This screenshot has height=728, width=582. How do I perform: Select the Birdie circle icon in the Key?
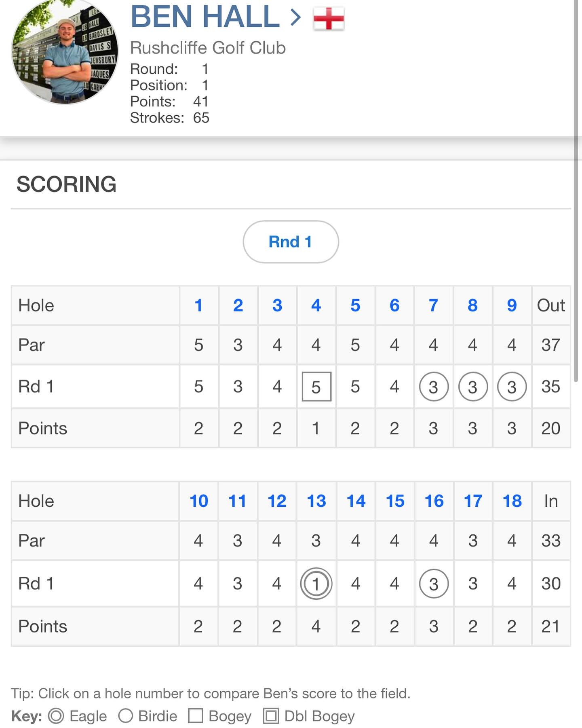click(x=126, y=715)
